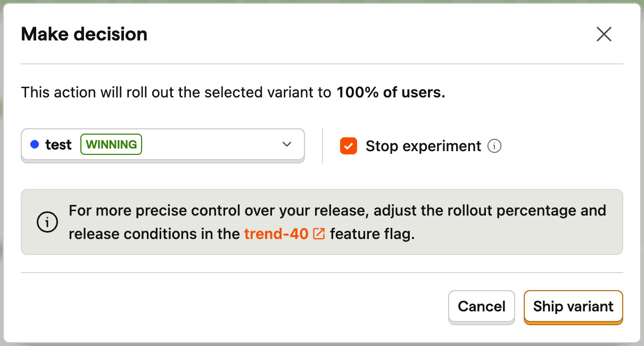Image resolution: width=644 pixels, height=346 pixels.
Task: Select the test variant name in the combo box
Action: point(59,144)
